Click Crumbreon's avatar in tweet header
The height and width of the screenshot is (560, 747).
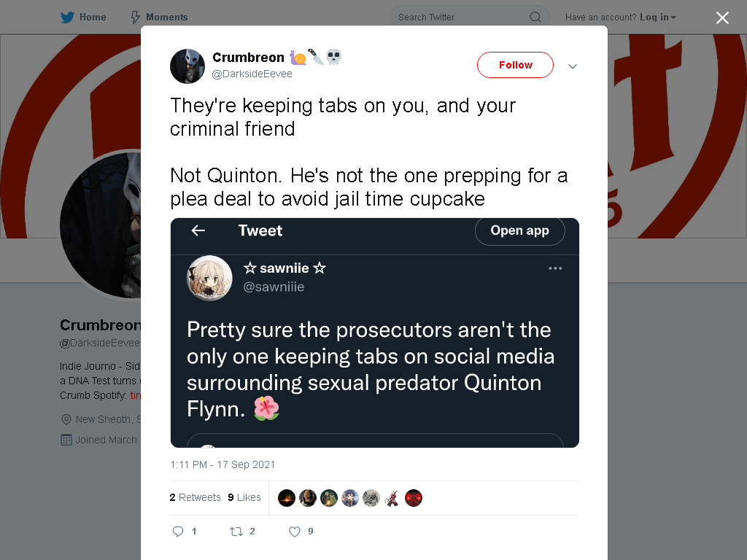point(187,66)
